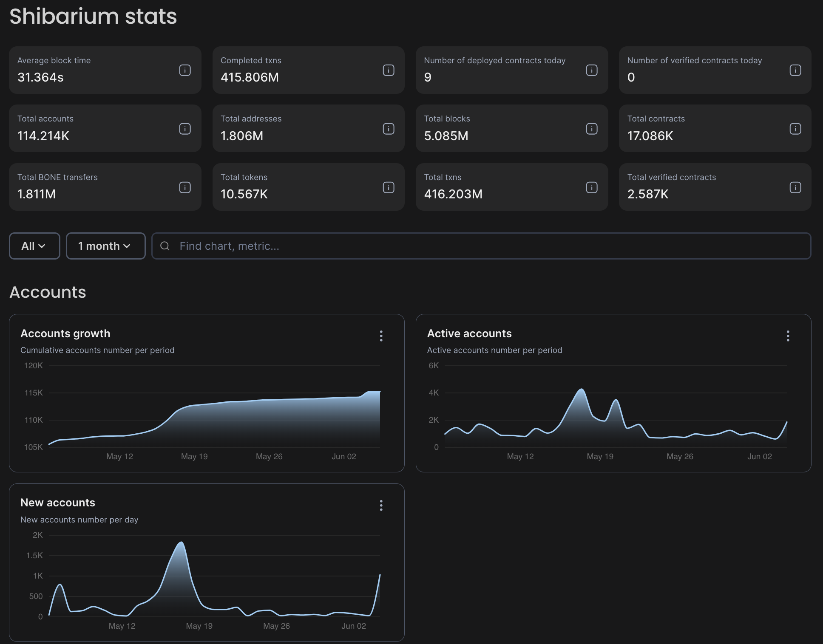Screen dimensions: 823x644
Task: Click the search magnifier icon
Action: [165, 246]
